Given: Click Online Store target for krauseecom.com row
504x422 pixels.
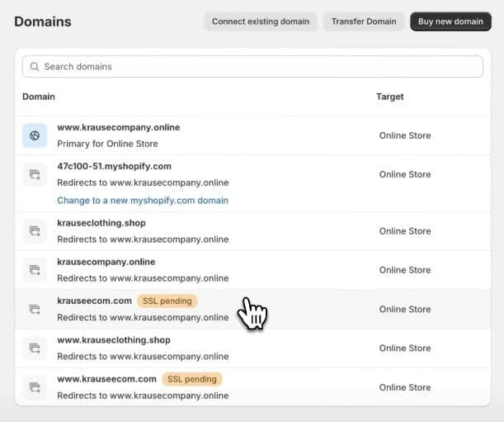Looking at the screenshot, I should (x=405, y=309).
